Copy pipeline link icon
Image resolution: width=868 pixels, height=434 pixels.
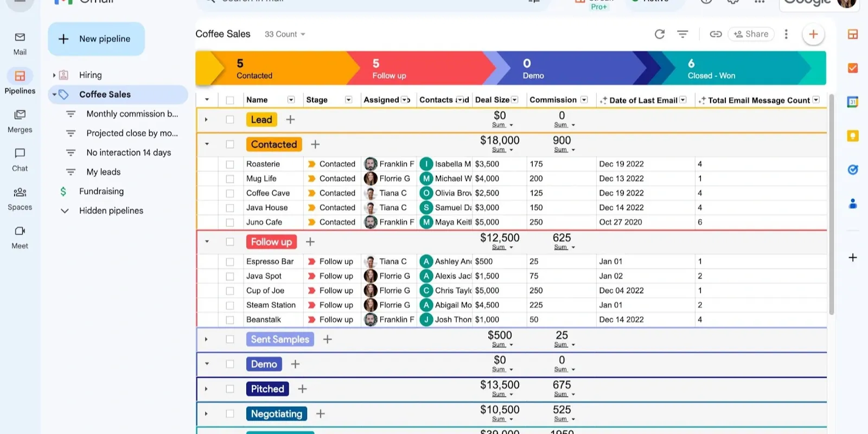click(716, 34)
